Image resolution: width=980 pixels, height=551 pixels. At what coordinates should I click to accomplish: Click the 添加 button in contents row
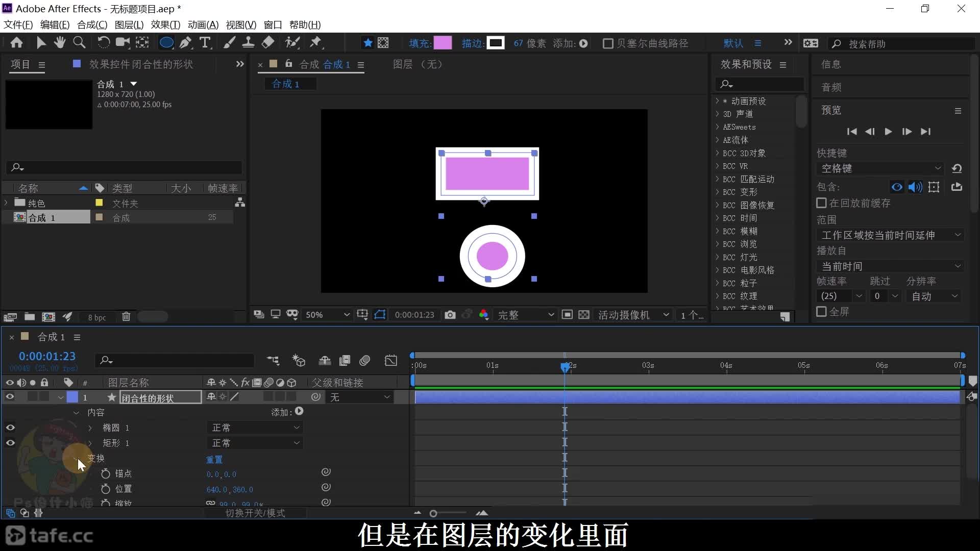coord(299,411)
